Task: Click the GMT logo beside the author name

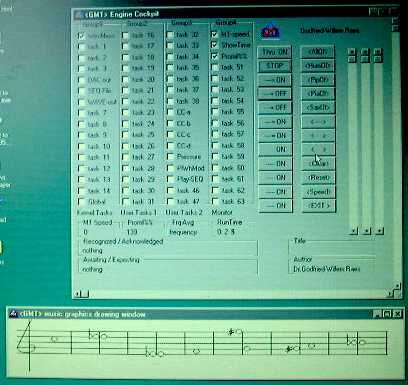Action: [270, 32]
